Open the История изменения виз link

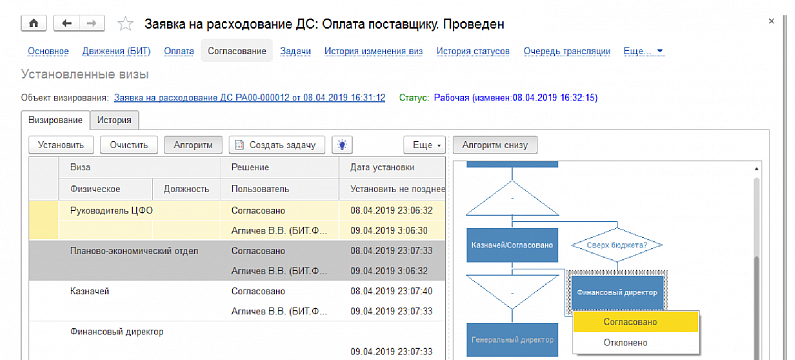point(373,51)
